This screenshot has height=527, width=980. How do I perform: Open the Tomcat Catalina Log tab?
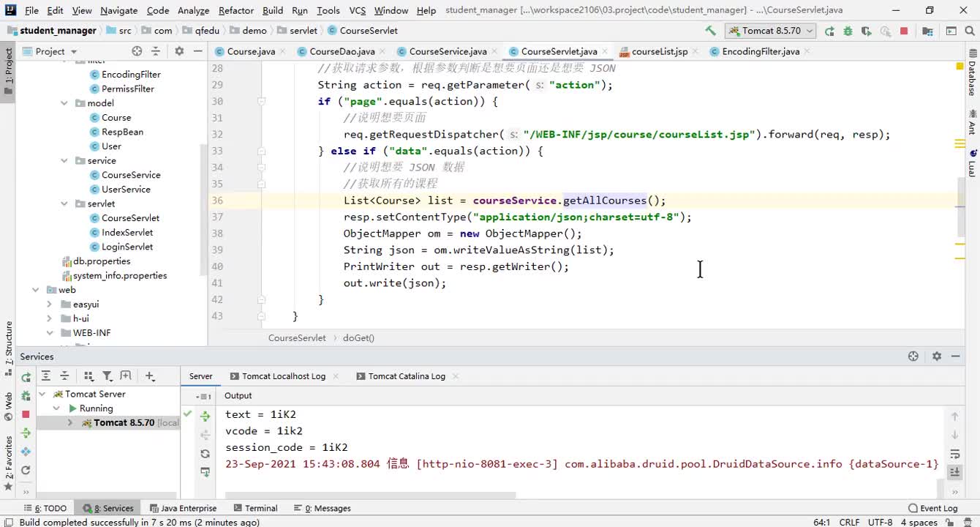(x=407, y=376)
